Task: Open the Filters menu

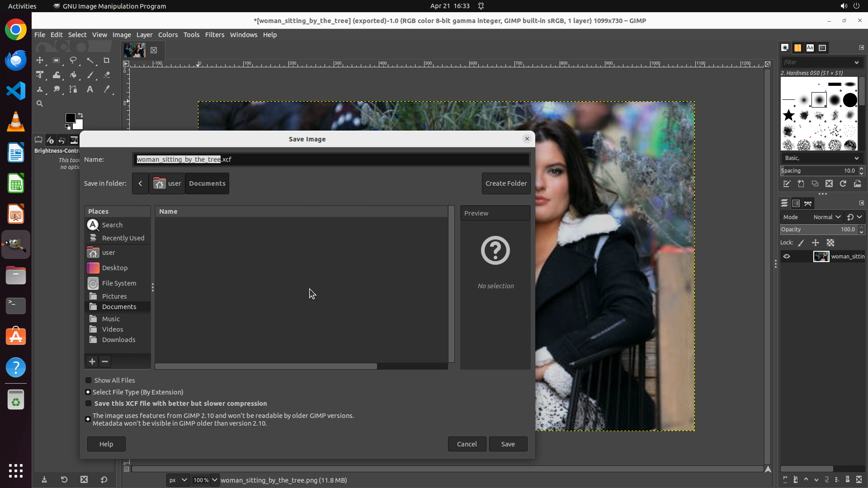Action: click(x=214, y=35)
